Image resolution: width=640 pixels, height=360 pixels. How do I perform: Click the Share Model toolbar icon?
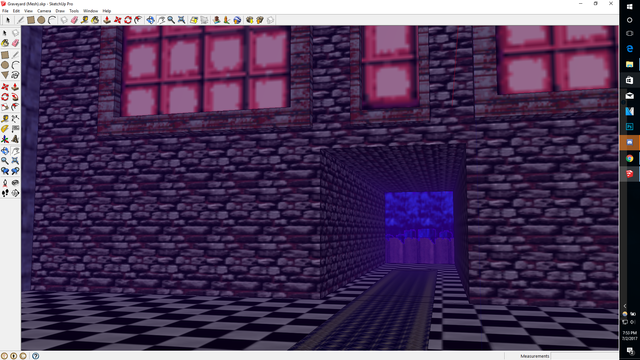pos(260,20)
